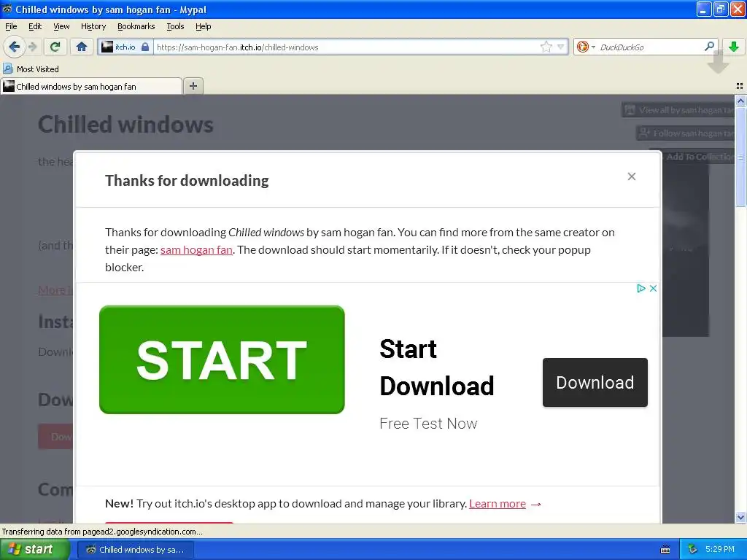Open the File menu
This screenshot has height=560, width=747.
(11, 26)
